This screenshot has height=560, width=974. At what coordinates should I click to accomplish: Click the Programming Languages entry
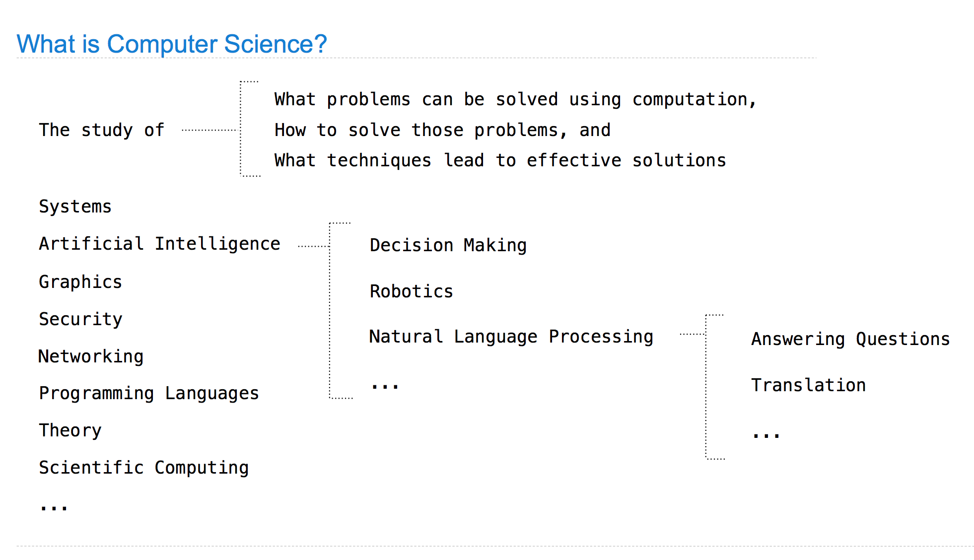coord(149,393)
